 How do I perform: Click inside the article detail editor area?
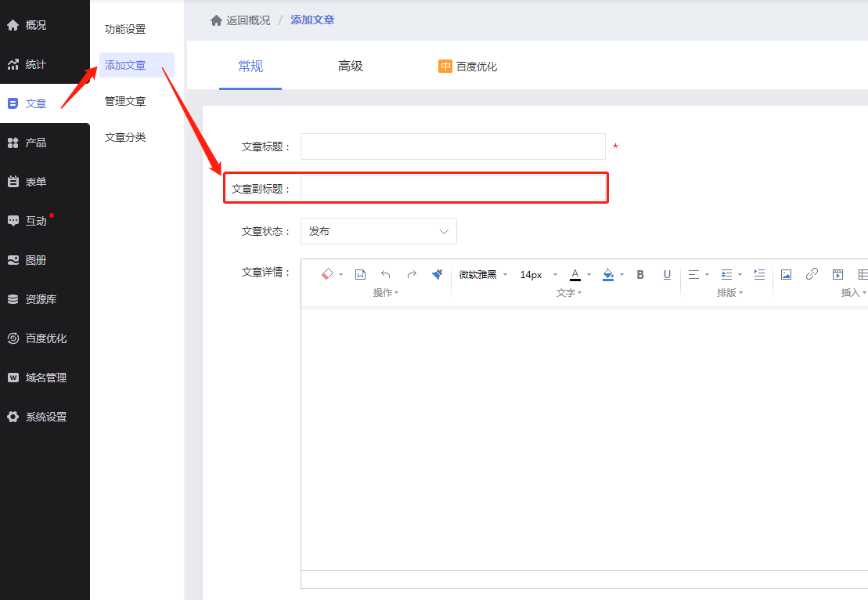point(584,439)
